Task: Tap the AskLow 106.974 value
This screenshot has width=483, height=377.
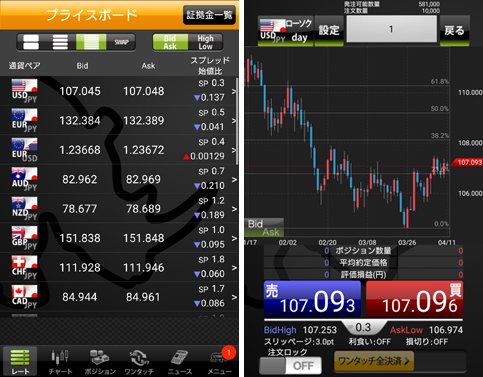Action: pos(446,330)
